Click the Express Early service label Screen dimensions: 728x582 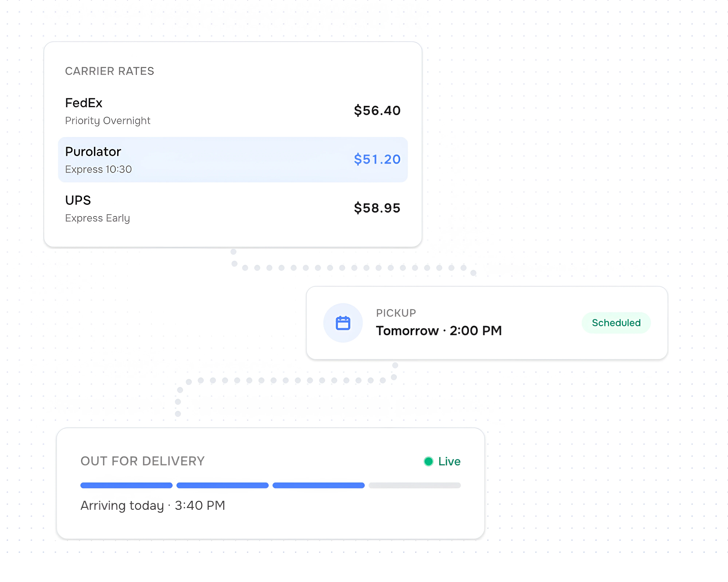[98, 218]
